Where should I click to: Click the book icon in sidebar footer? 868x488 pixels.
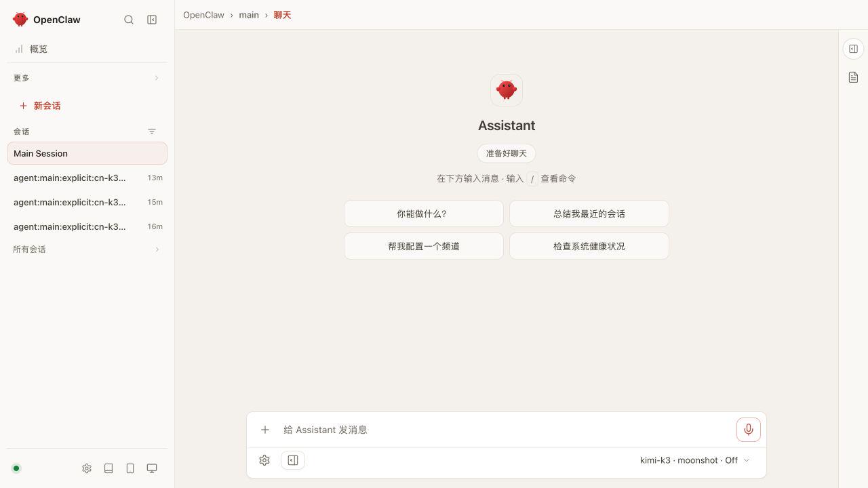click(108, 468)
